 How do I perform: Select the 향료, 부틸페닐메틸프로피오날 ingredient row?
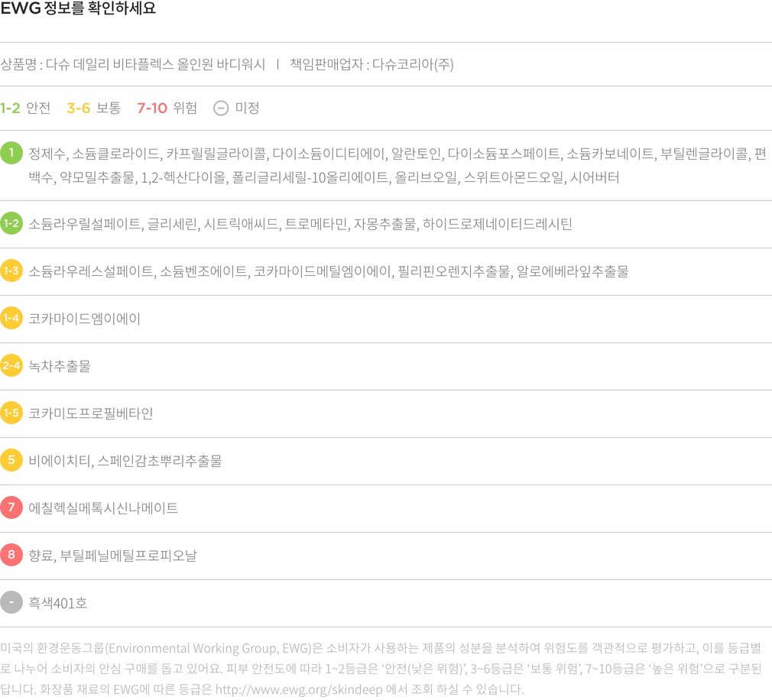112,556
